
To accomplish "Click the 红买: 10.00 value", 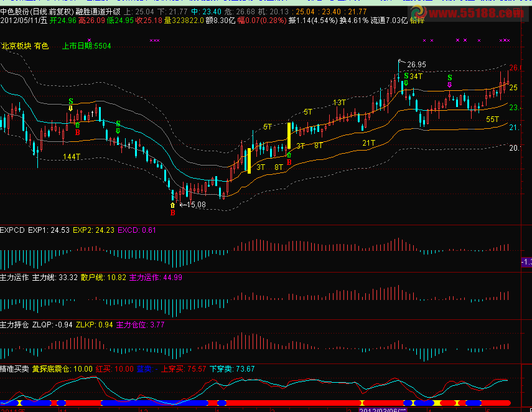I will tap(114, 369).
